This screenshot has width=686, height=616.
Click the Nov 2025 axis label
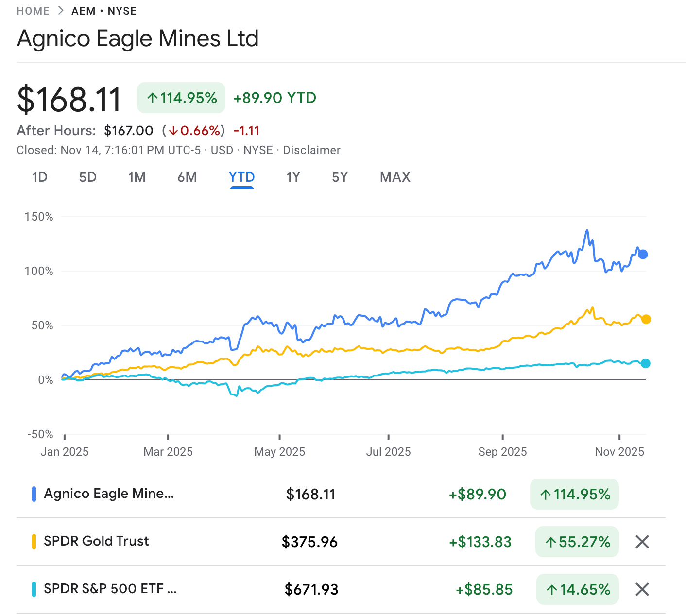(619, 452)
